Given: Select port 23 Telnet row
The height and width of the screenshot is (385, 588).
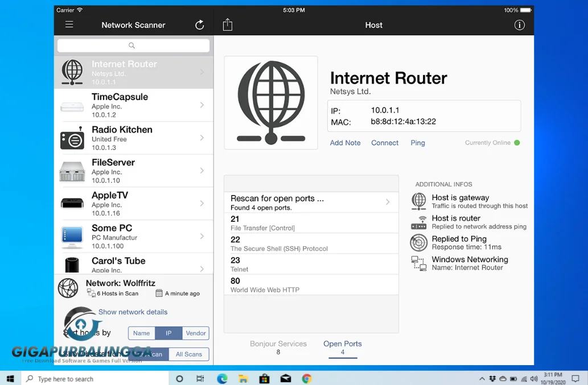Looking at the screenshot, I should coord(311,264).
